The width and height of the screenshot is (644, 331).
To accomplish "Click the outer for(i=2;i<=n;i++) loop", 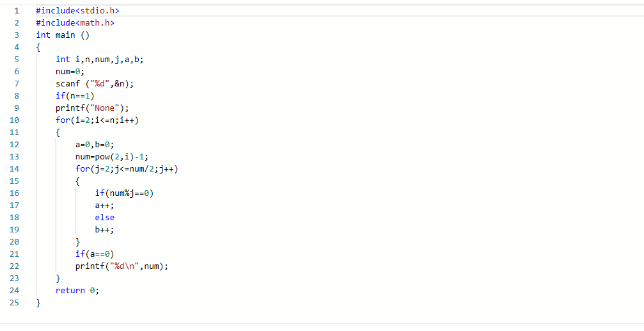I will point(97,120).
